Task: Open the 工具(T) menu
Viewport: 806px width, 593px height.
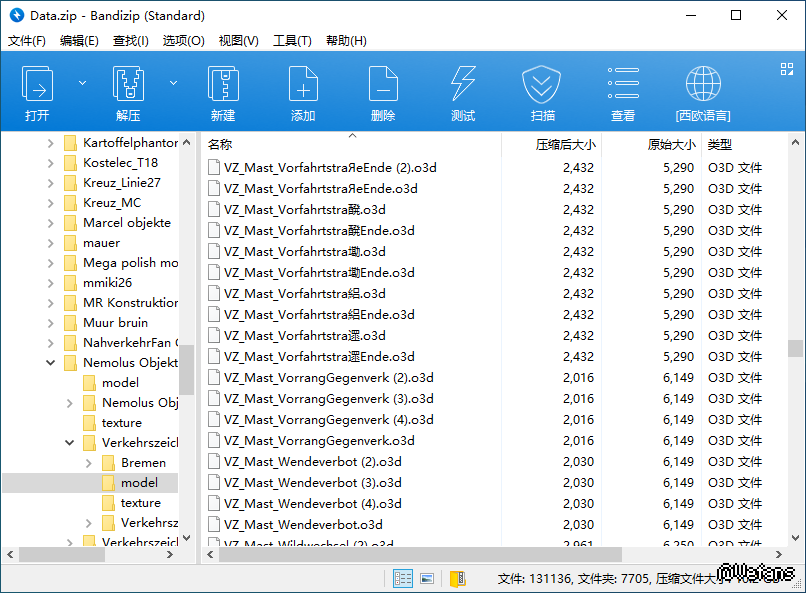Action: tap(292, 41)
